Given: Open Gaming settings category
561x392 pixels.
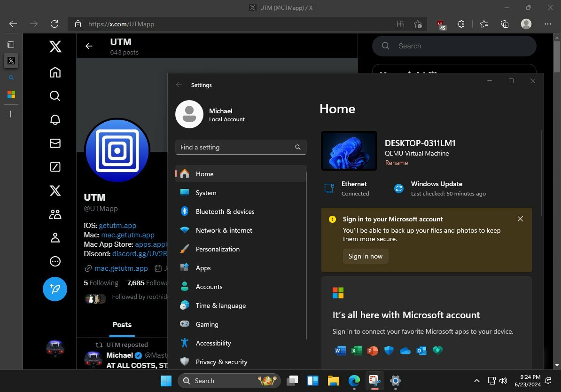Looking at the screenshot, I should tap(241, 324).
